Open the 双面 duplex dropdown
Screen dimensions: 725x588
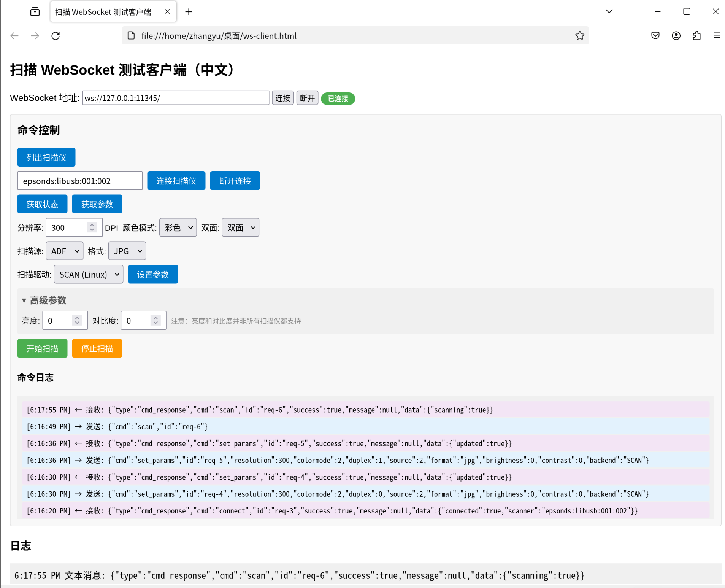tap(240, 227)
